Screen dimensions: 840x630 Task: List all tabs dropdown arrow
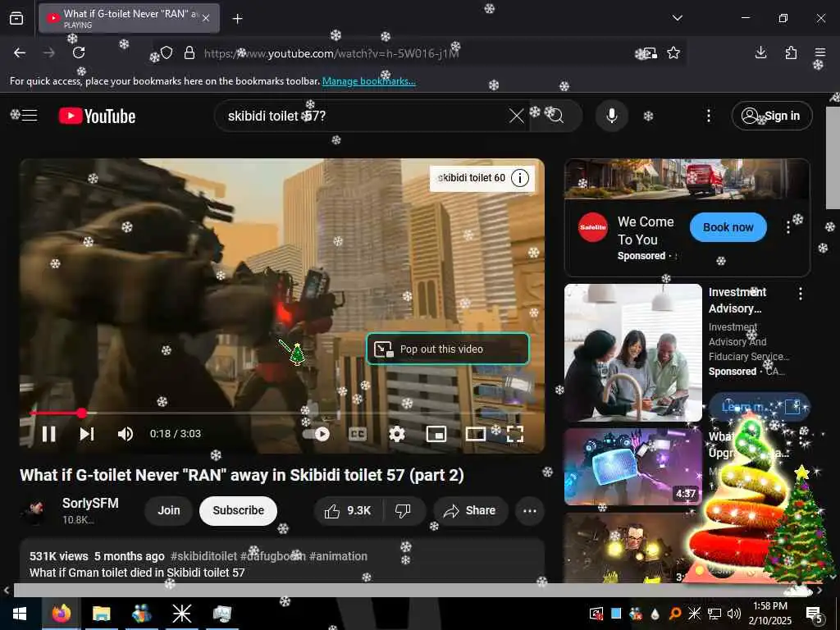coord(677,18)
